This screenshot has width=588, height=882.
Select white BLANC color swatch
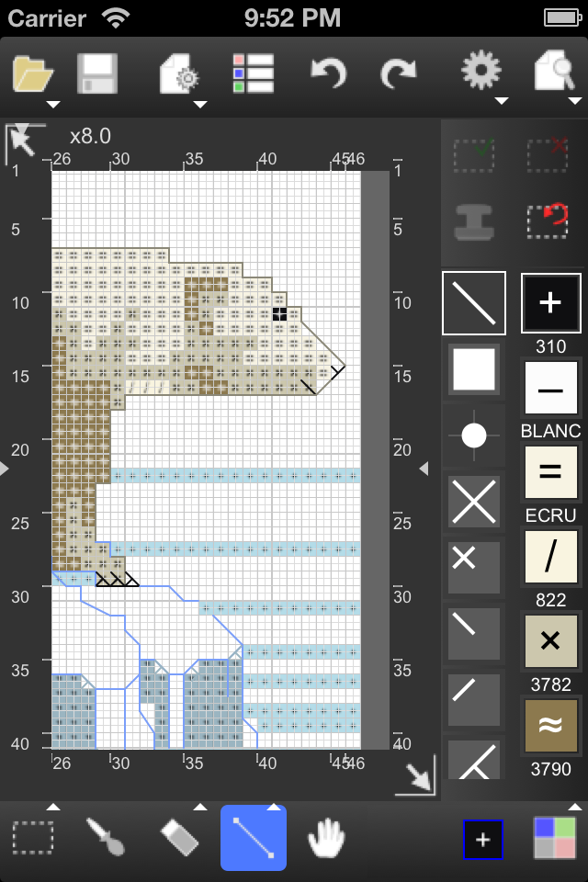(x=550, y=388)
